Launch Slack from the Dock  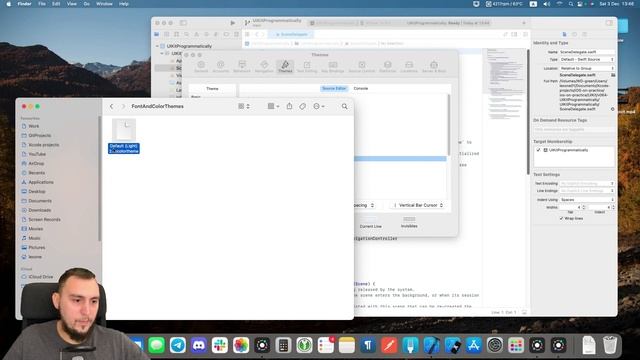[220, 345]
